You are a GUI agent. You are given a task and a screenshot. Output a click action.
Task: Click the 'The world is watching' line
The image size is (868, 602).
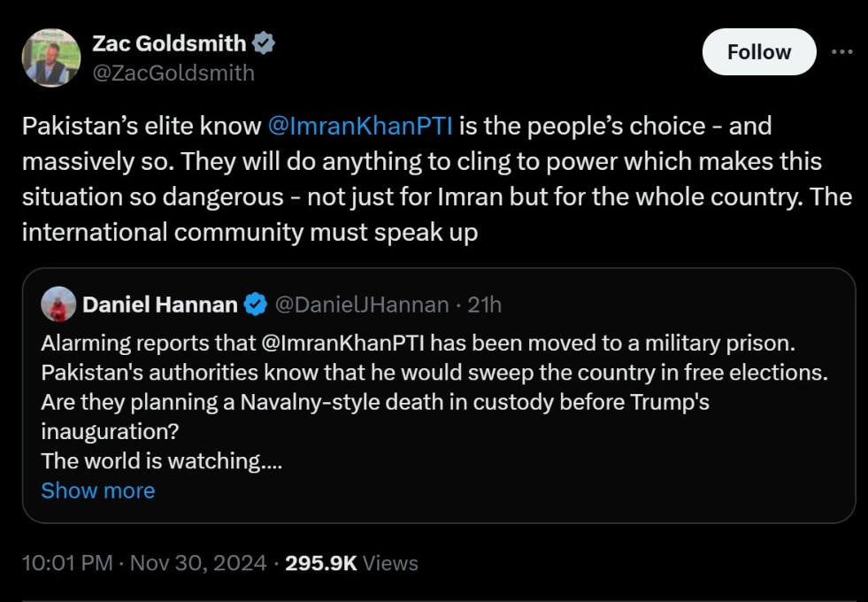tap(161, 461)
